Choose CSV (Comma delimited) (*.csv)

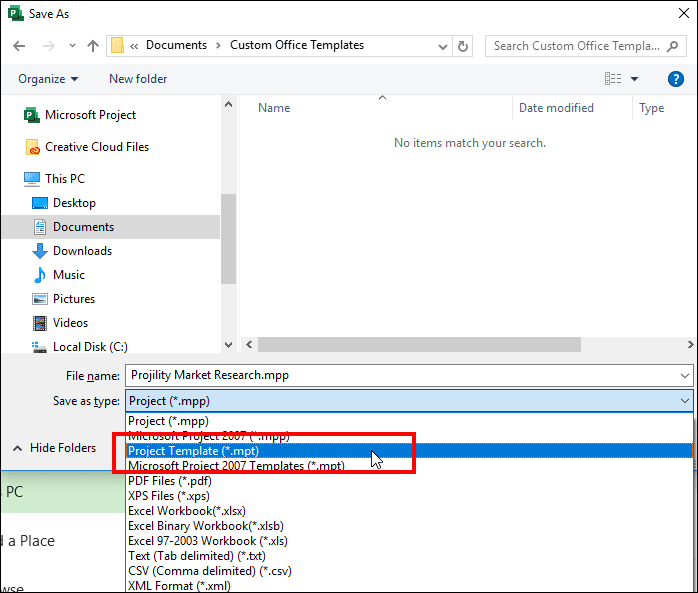pyautogui.click(x=409, y=571)
